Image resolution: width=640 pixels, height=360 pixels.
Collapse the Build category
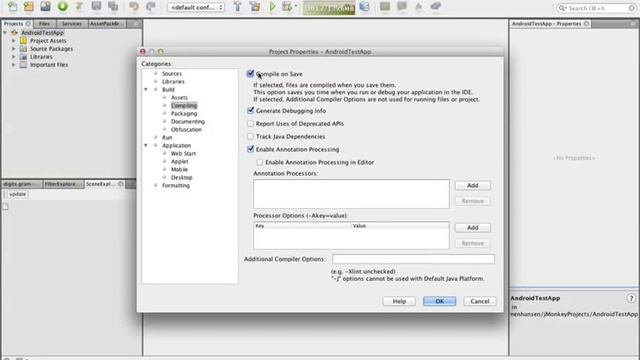pos(146,89)
